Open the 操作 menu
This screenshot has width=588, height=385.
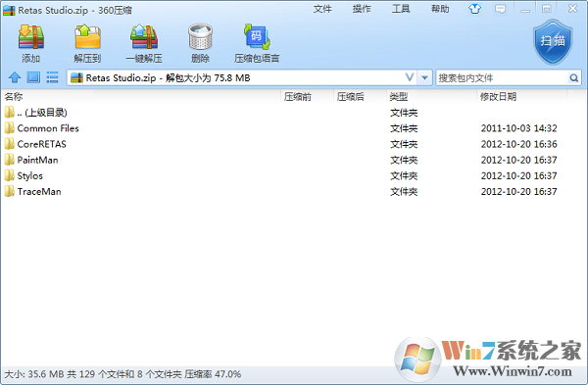362,9
